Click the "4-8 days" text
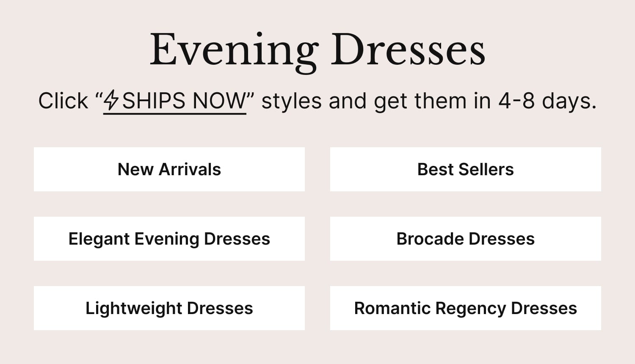The width and height of the screenshot is (635, 364). (547, 101)
